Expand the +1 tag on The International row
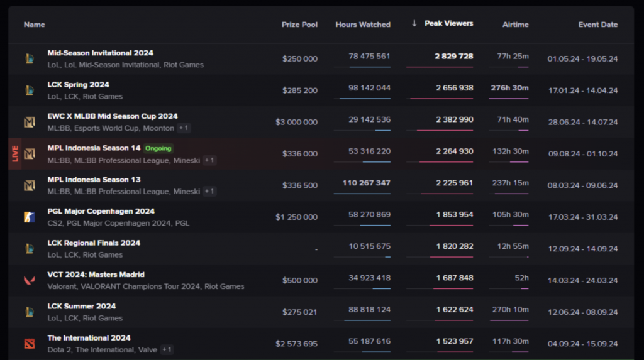Image resolution: width=644 pixels, height=360 pixels. coord(166,350)
